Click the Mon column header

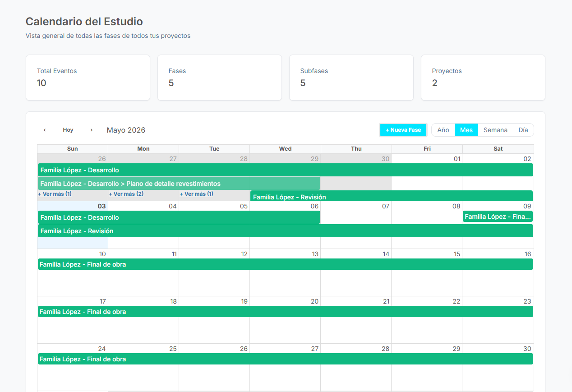pos(143,149)
